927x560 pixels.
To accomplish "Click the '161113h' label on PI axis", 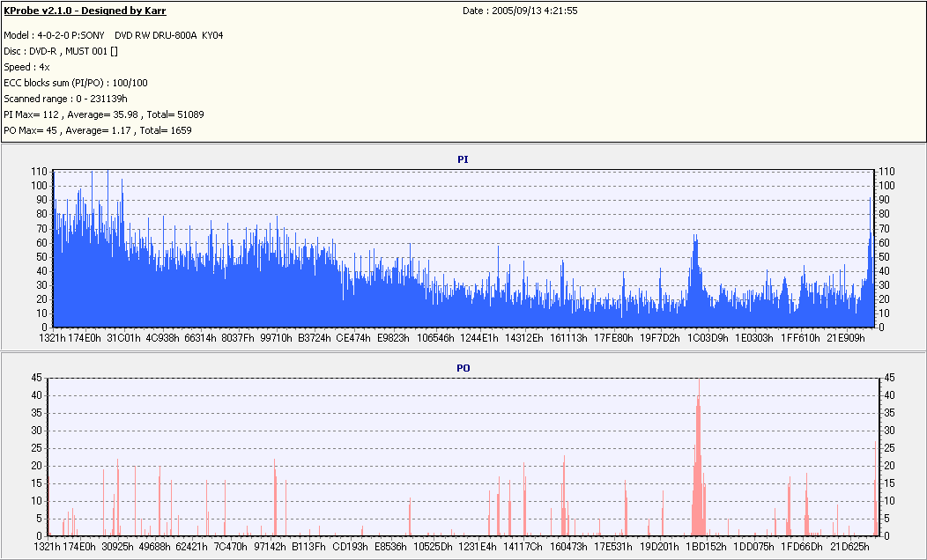I will click(x=568, y=338).
